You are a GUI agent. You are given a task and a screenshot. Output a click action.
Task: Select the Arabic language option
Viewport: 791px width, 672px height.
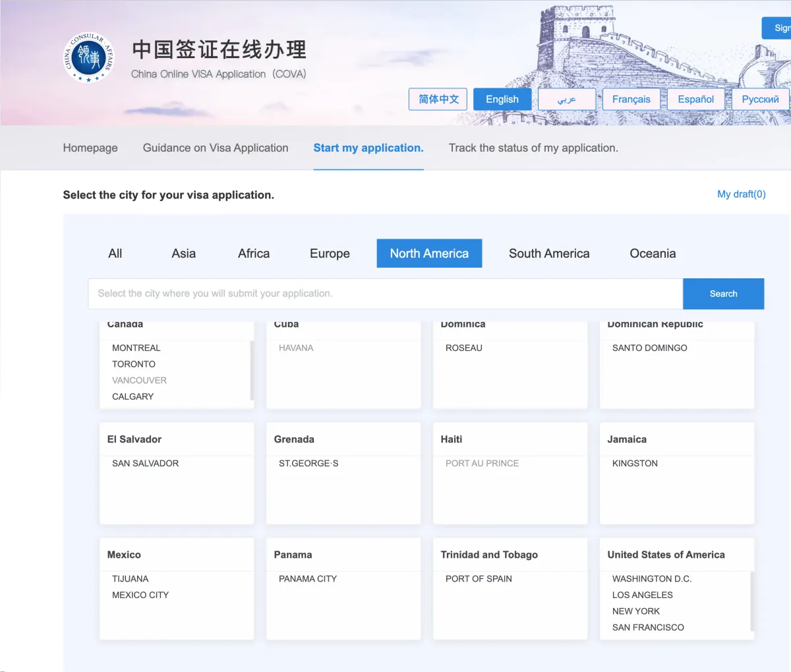click(566, 99)
